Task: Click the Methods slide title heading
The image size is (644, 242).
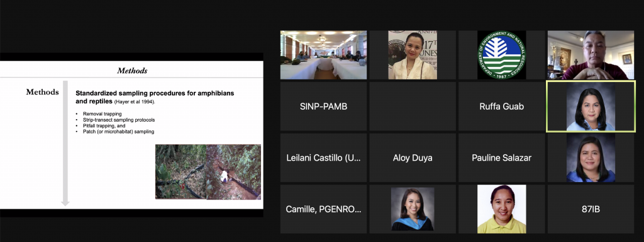Action: point(132,71)
